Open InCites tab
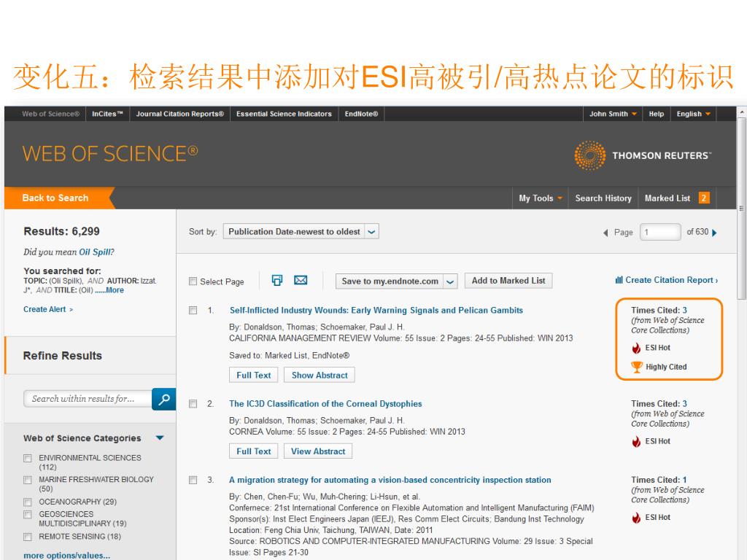The height and width of the screenshot is (560, 747). pyautogui.click(x=108, y=114)
